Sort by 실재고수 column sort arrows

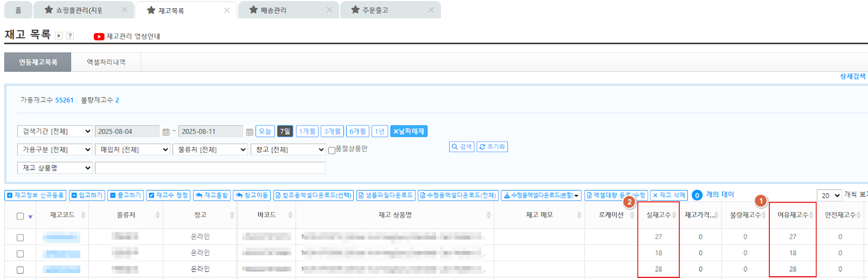point(674,215)
